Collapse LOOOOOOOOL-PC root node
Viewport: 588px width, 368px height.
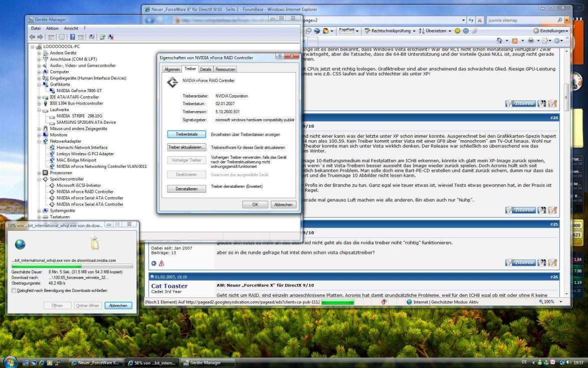click(x=32, y=47)
